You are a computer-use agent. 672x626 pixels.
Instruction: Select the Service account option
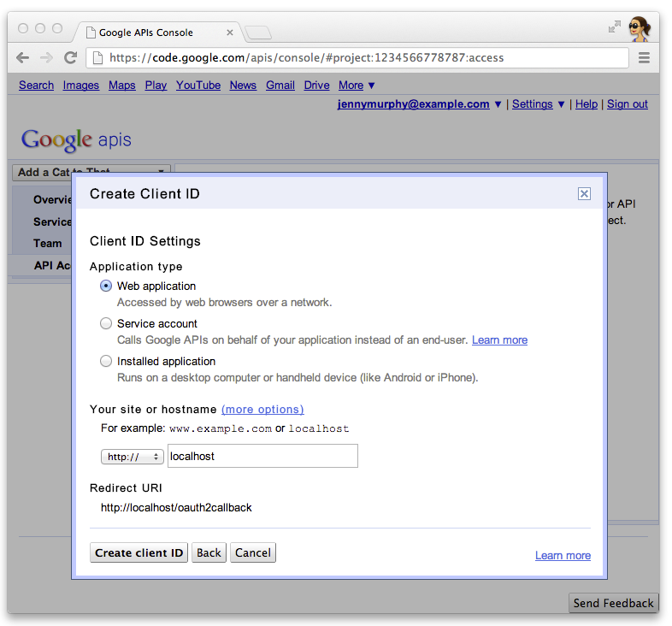click(x=106, y=324)
